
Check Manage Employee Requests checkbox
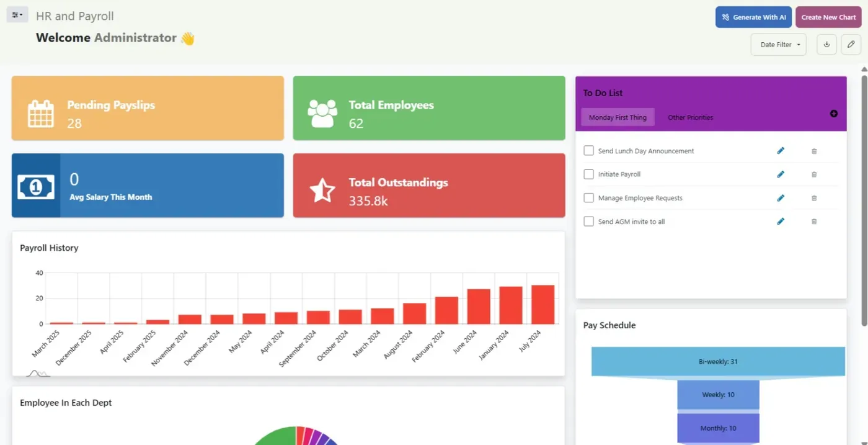pos(589,198)
